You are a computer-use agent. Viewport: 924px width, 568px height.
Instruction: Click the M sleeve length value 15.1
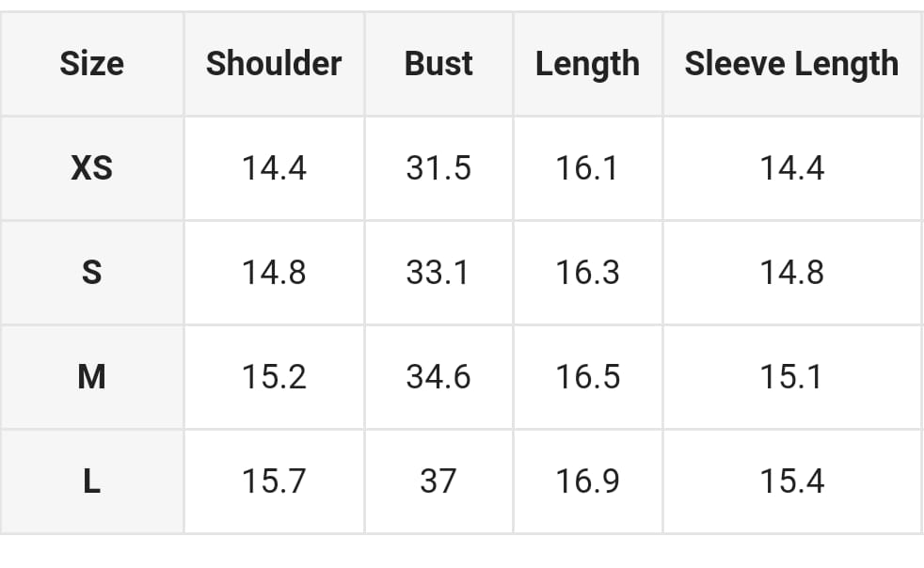tap(791, 377)
